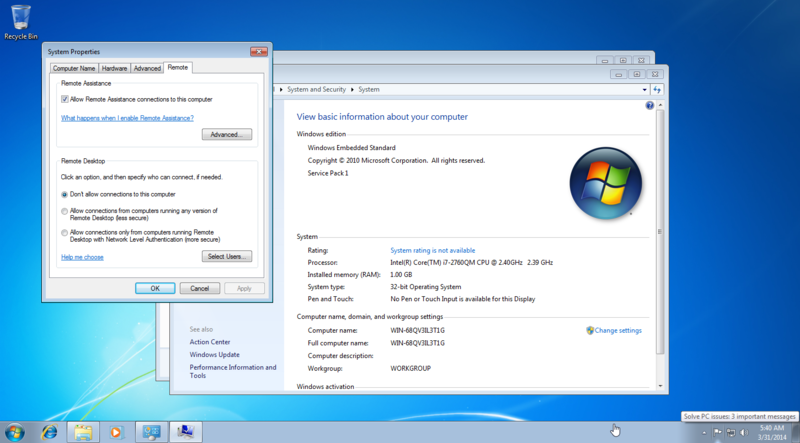Select Don't allow connections to this computer
This screenshot has height=443, width=800.
[64, 194]
